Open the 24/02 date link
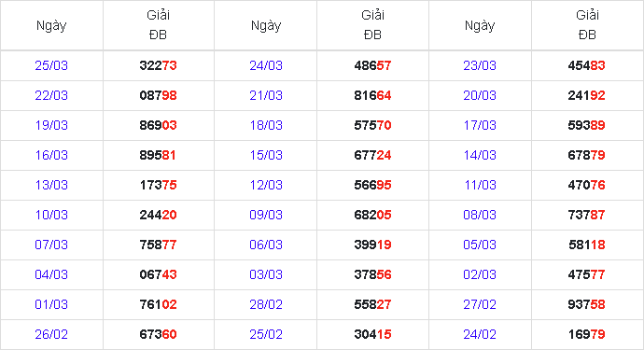 pyautogui.click(x=480, y=334)
